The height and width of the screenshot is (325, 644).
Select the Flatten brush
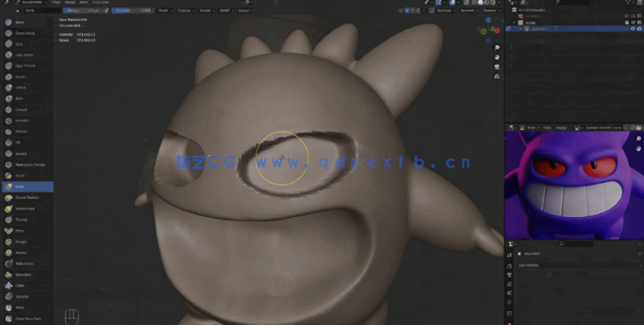click(27, 132)
